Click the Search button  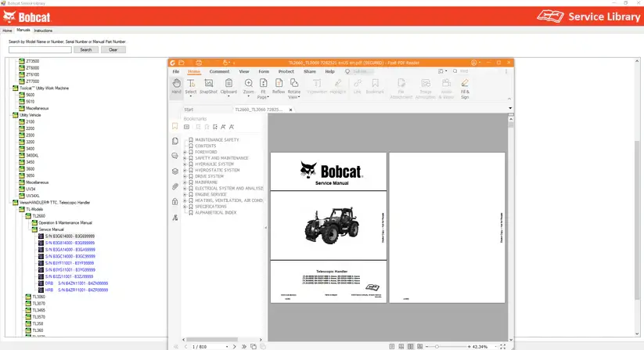(85, 49)
